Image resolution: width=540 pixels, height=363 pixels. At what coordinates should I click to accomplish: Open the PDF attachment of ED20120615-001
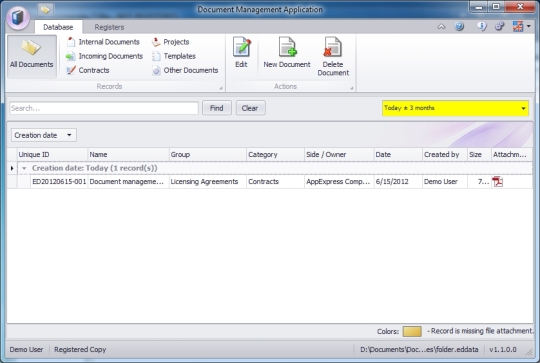tap(497, 182)
